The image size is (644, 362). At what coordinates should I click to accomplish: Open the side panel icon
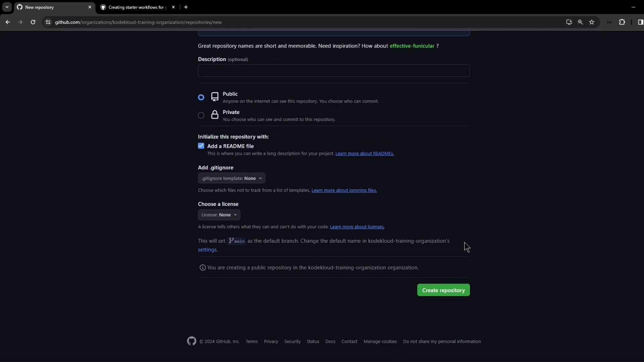640,22
